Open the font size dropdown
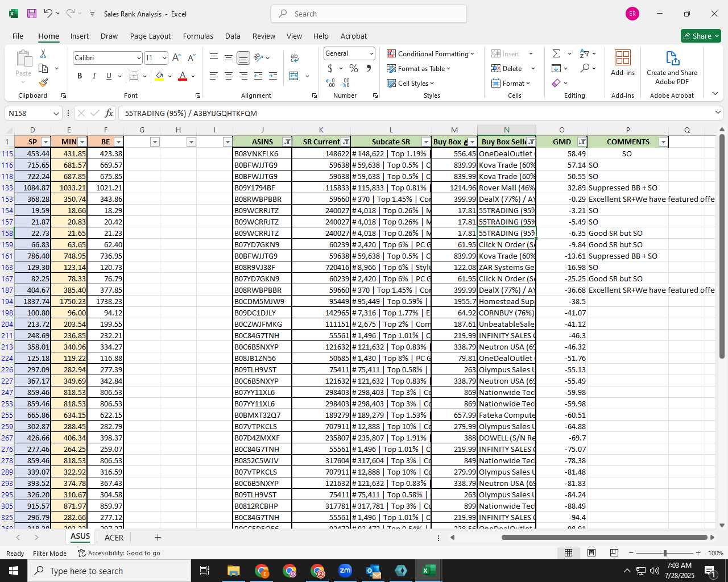 pos(164,58)
